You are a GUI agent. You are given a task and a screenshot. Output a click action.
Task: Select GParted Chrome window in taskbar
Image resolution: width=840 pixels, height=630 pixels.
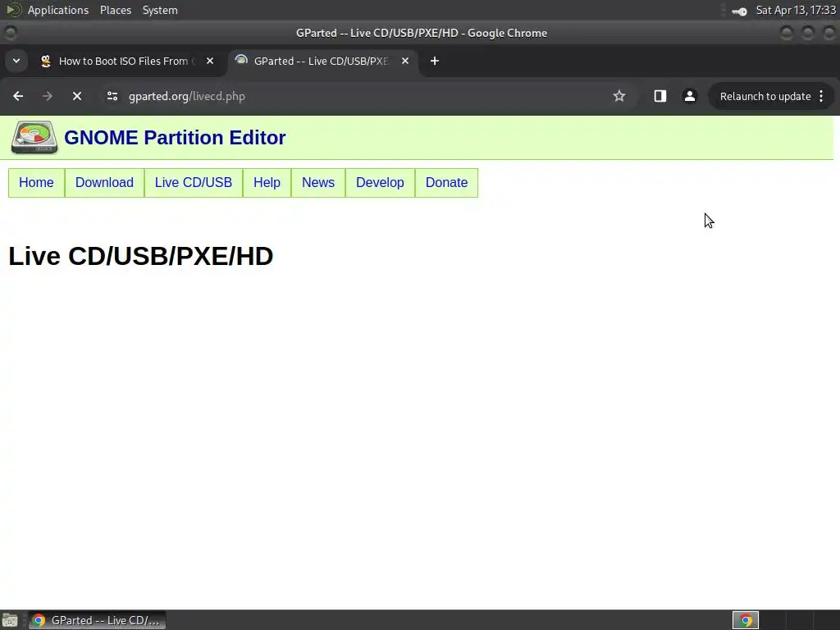pos(97,620)
